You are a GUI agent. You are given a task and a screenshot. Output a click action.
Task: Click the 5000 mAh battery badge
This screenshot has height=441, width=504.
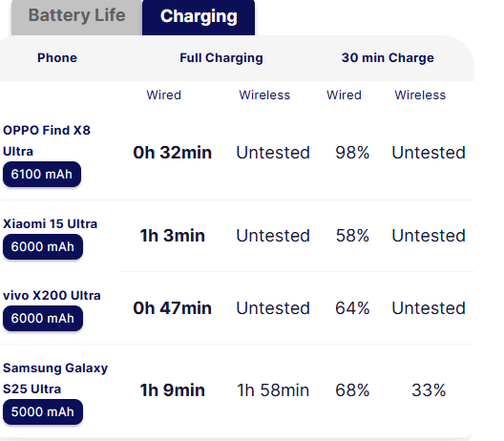(43, 411)
